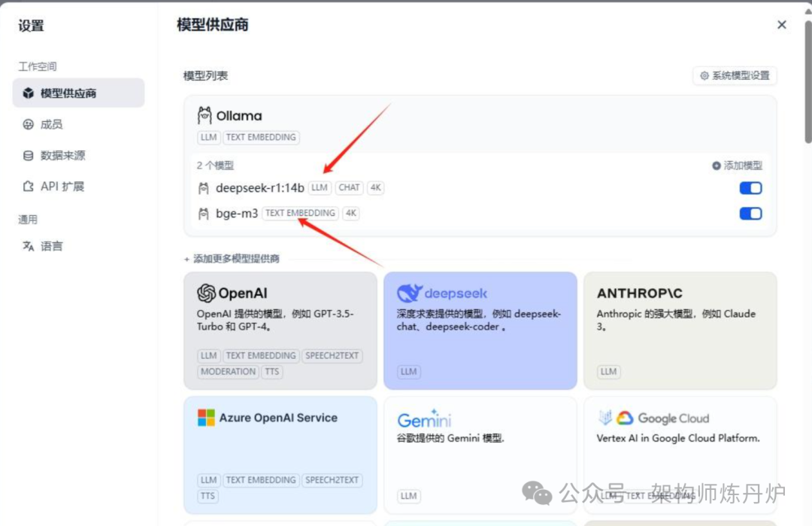Click the plus icon beside 添加模型

click(x=717, y=166)
